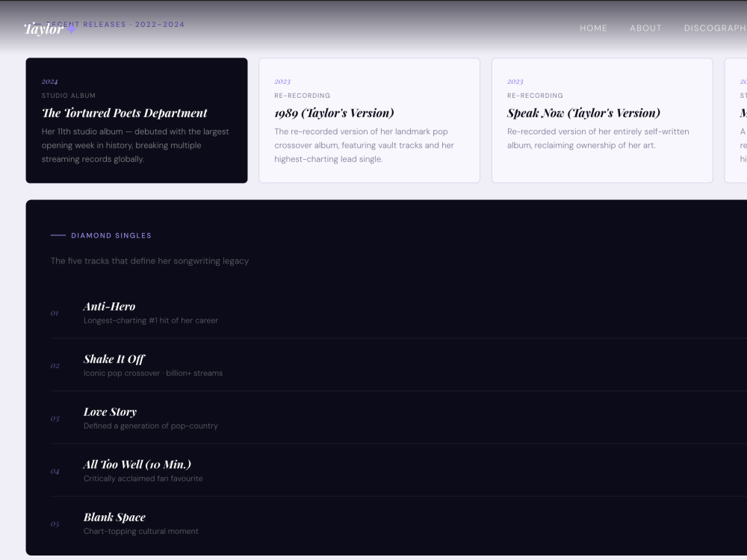Click the Shake It Off track title
The image size is (747, 560).
click(114, 359)
